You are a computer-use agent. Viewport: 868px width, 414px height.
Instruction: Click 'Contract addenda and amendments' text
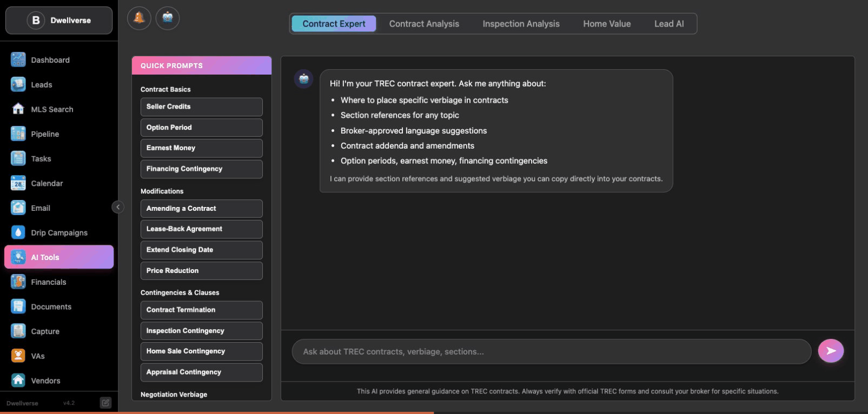coord(407,146)
